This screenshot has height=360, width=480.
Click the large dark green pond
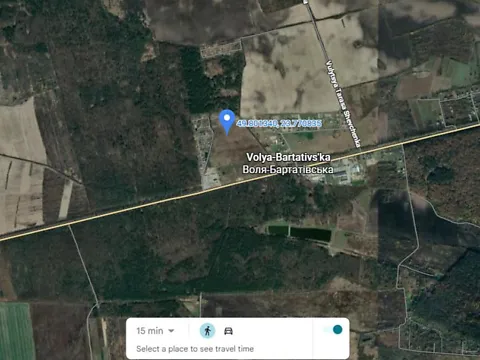311,234
